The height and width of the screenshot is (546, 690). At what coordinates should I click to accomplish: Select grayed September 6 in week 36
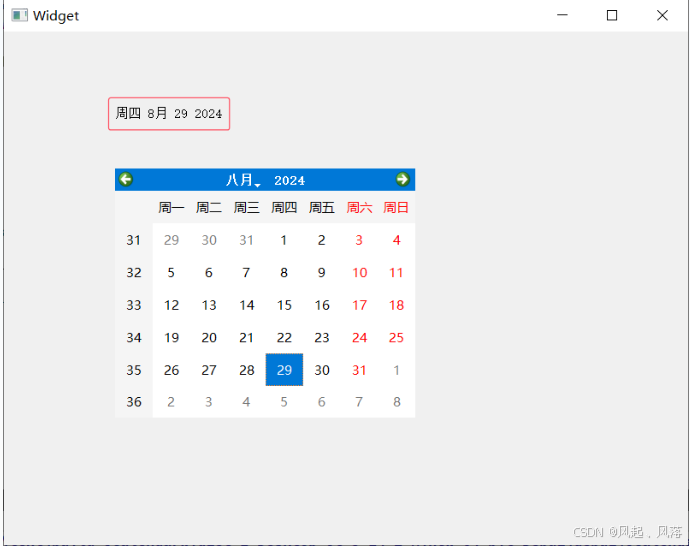pyautogui.click(x=322, y=402)
